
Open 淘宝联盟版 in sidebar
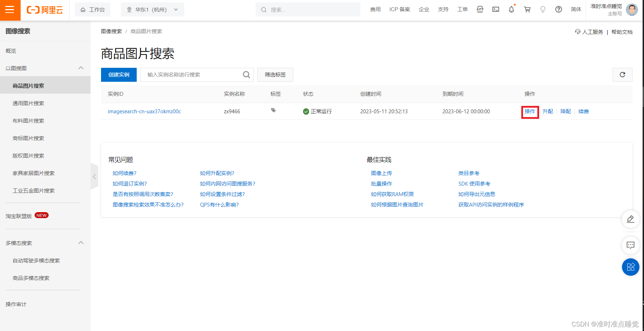pos(19,216)
